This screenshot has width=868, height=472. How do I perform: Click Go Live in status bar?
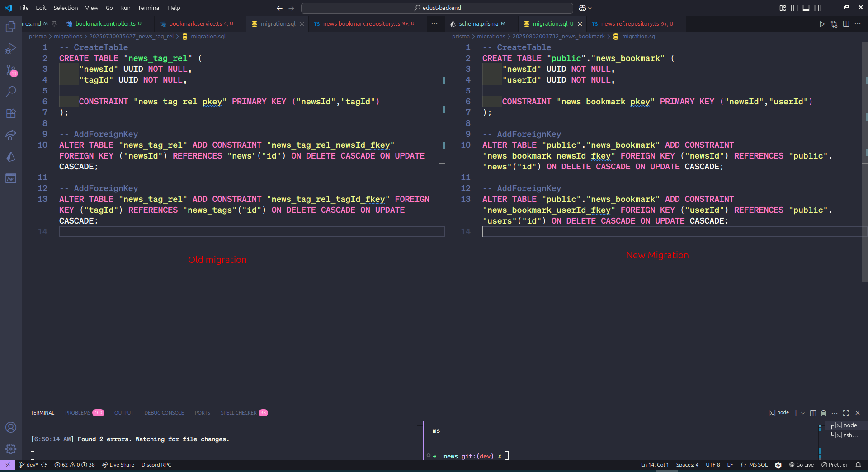click(802, 465)
